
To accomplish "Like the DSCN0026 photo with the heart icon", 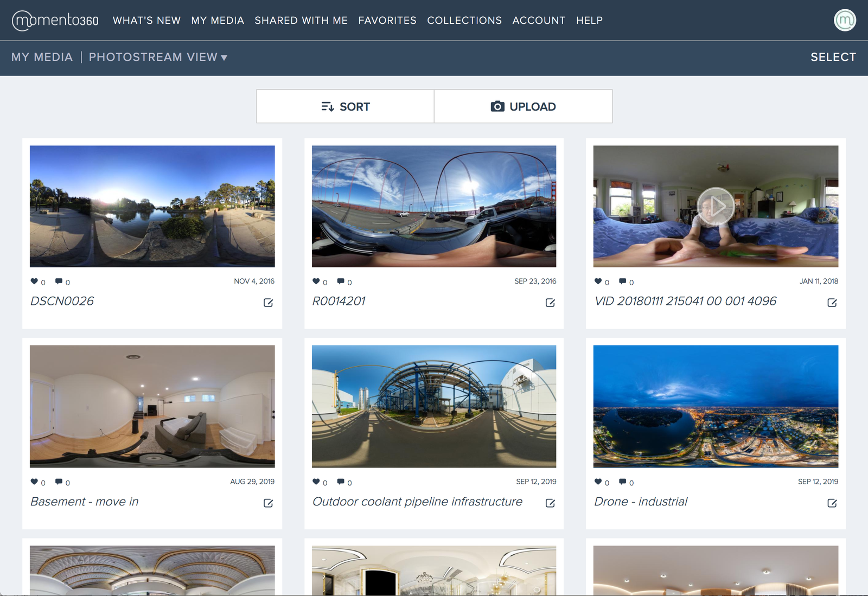I will [x=34, y=281].
